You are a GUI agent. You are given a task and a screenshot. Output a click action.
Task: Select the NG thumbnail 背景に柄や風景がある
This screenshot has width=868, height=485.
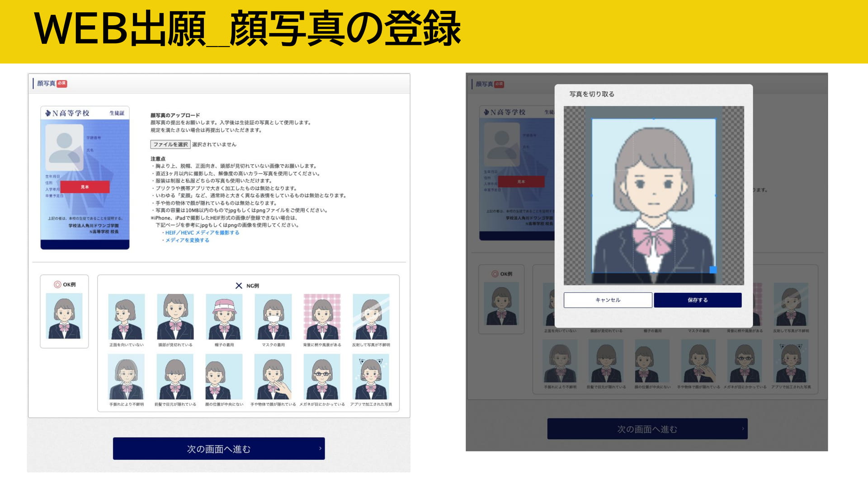[322, 316]
